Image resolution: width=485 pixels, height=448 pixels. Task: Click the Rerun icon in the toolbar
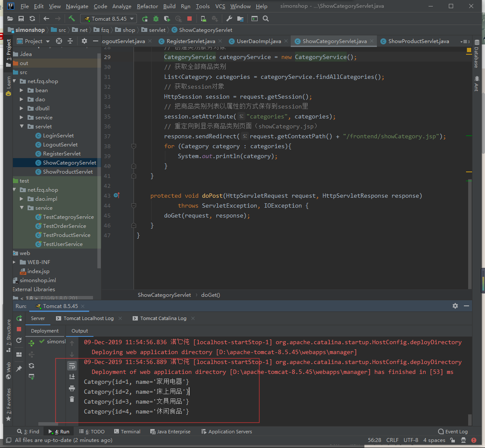click(145, 19)
